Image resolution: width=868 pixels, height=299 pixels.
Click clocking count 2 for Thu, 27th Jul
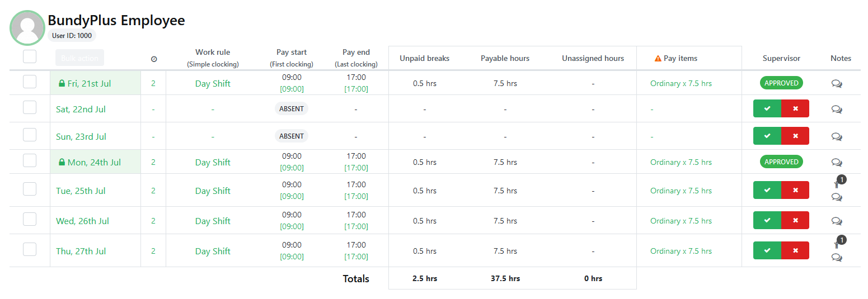(153, 251)
